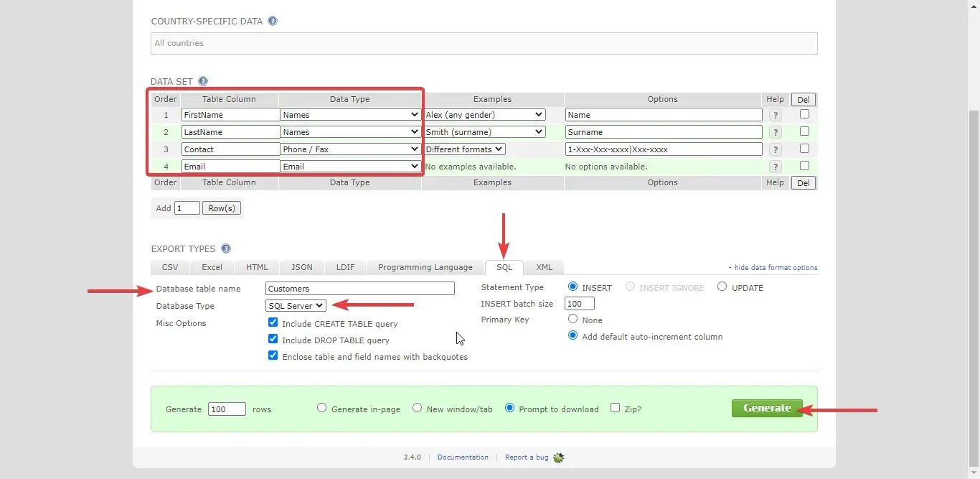Open help tooltip for the LastName row
Screen dimensions: 980x479
pyautogui.click(x=775, y=131)
